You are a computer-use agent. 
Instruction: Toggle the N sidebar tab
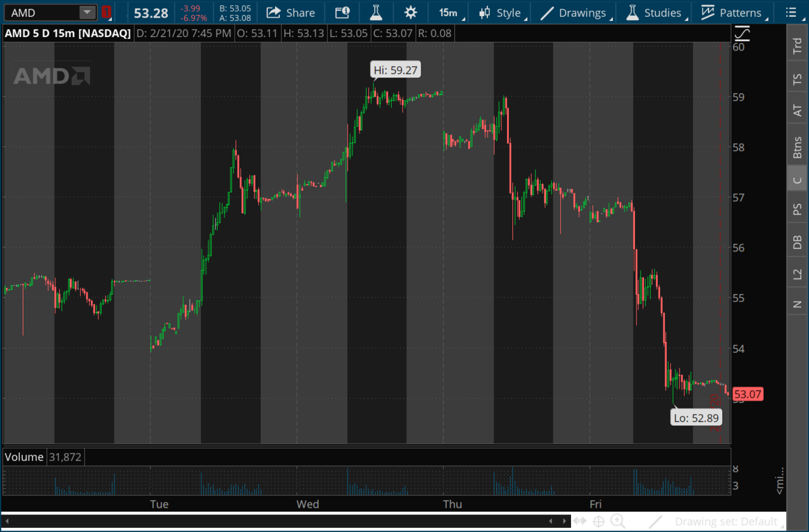click(798, 304)
